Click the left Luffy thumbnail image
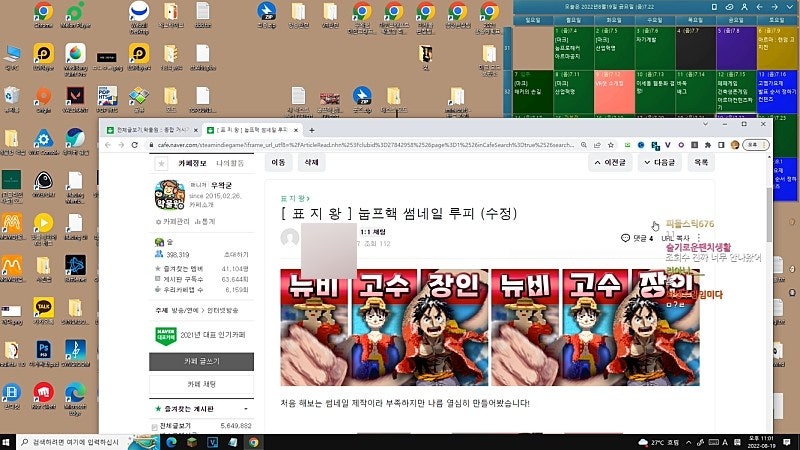This screenshot has width=800, height=450. tap(384, 328)
